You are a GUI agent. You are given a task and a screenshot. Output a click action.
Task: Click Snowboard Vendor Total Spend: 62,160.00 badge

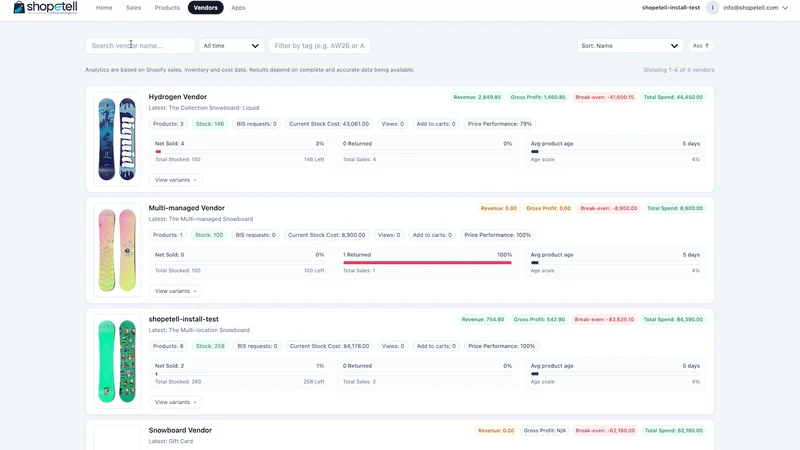(x=673, y=431)
